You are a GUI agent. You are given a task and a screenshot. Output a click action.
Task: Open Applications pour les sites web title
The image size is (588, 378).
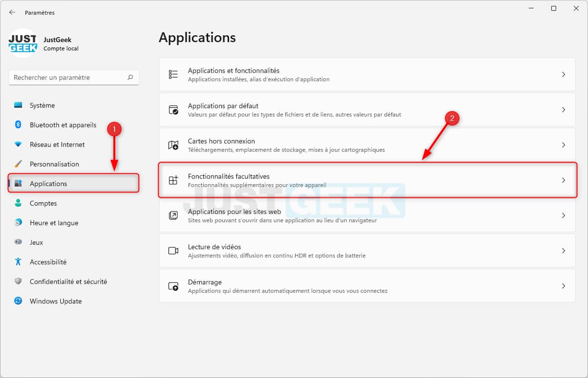(x=235, y=212)
